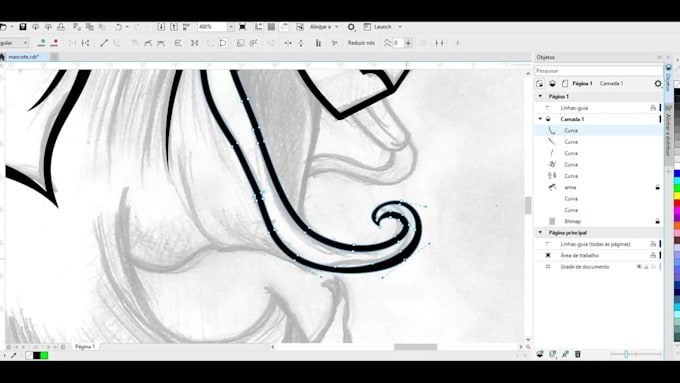Select the highlighted first Curva object
The width and height of the screenshot is (680, 383).
(598, 131)
